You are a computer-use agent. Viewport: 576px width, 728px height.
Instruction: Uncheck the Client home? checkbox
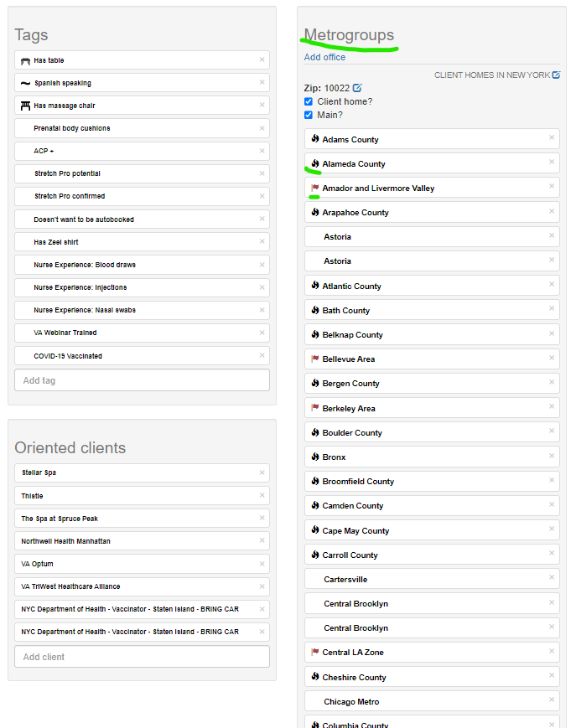pos(309,101)
